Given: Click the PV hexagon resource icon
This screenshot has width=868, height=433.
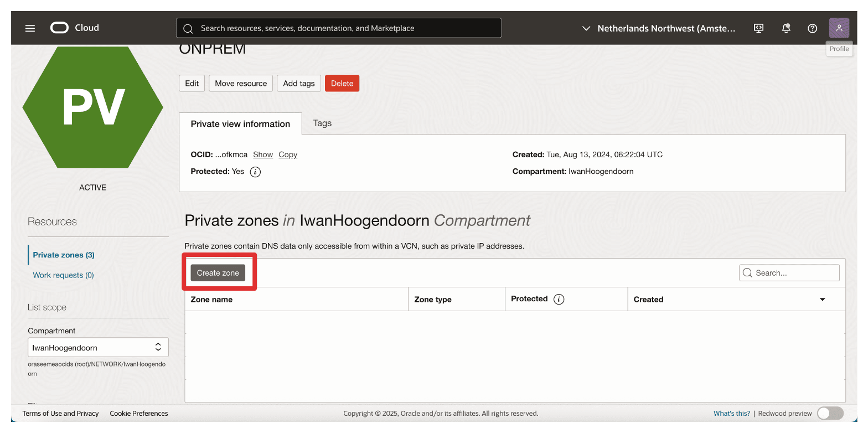Looking at the screenshot, I should (92, 107).
